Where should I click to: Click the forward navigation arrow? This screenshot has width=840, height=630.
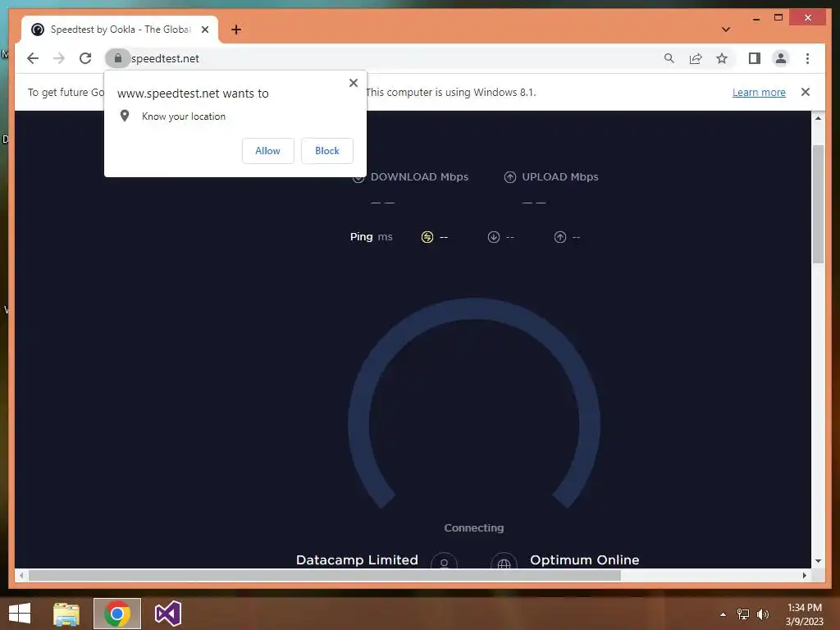tap(59, 58)
